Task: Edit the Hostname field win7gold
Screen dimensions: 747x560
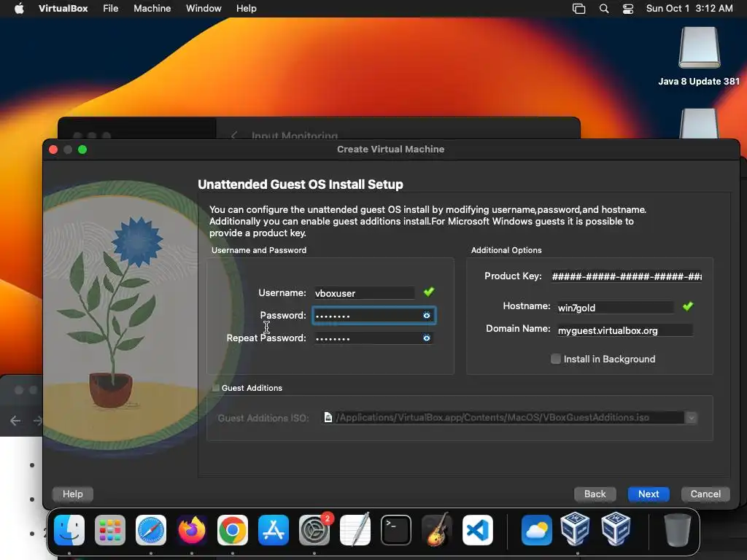Action: (x=615, y=307)
